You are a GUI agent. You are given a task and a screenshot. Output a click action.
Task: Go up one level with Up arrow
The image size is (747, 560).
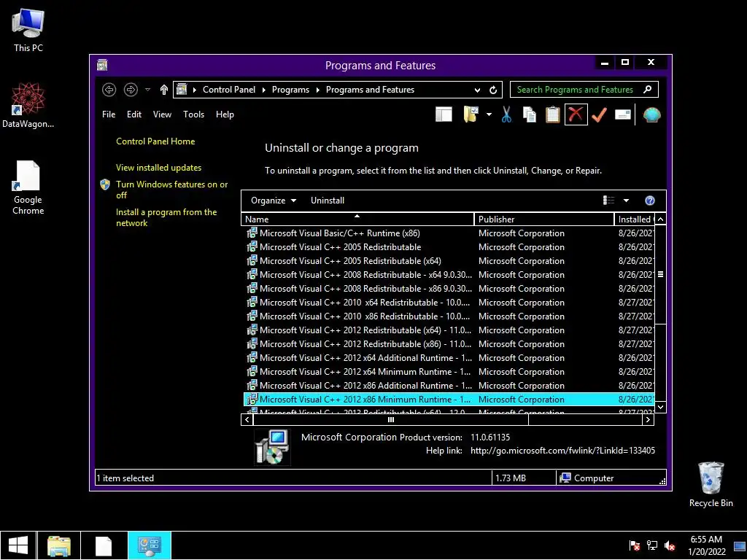point(164,90)
